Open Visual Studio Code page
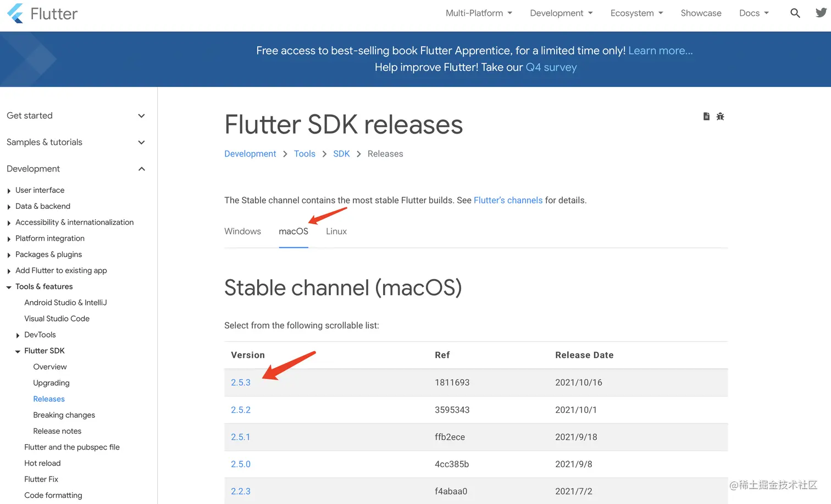 pos(57,318)
